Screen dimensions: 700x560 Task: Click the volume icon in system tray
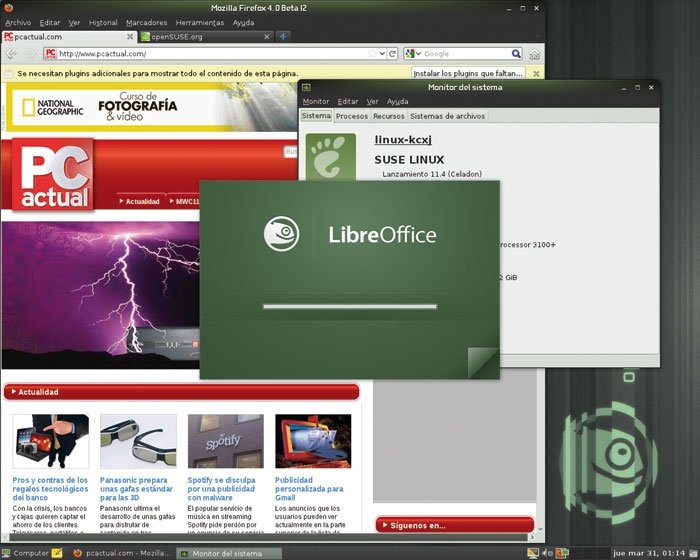[547, 553]
